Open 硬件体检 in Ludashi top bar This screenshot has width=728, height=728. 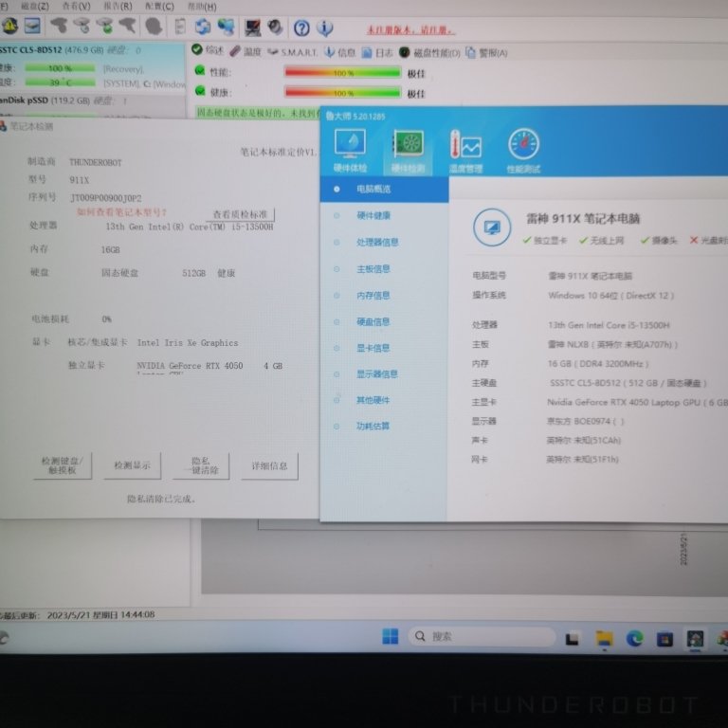pos(350,151)
